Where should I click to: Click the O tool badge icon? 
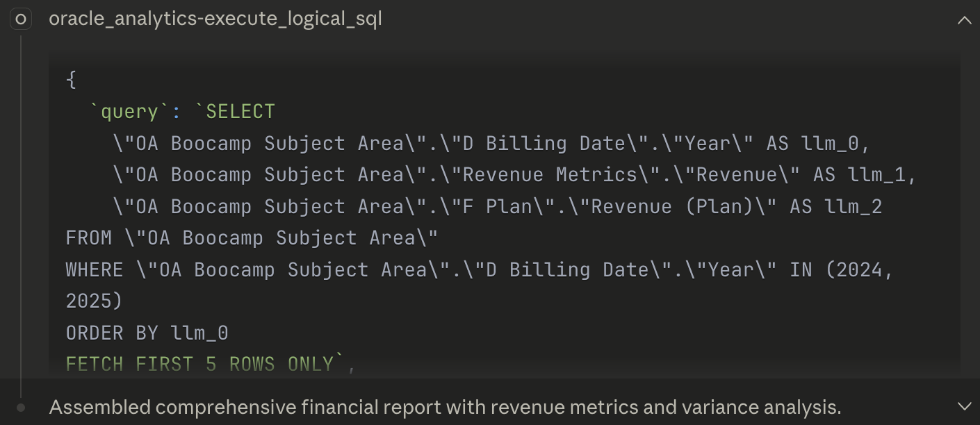point(21,19)
